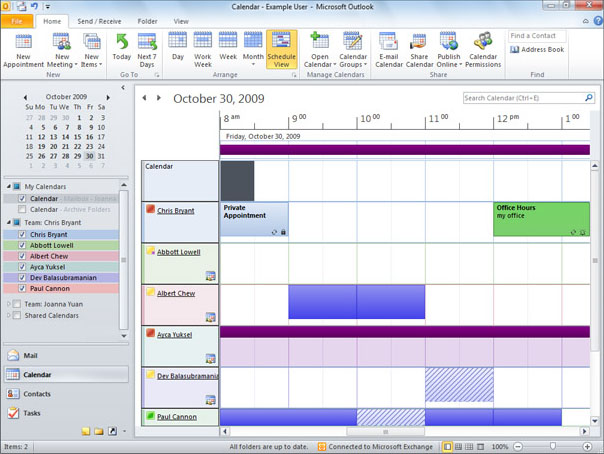Switch to Work Week view
604x454 pixels.
pyautogui.click(x=203, y=50)
